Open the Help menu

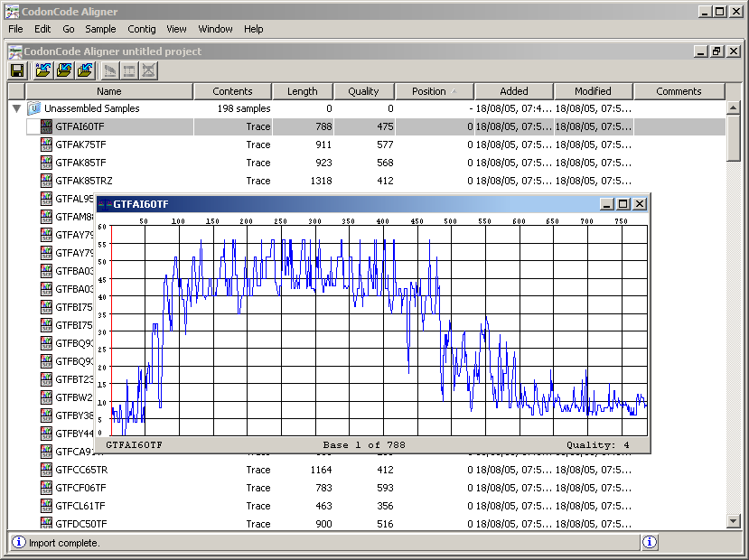254,29
